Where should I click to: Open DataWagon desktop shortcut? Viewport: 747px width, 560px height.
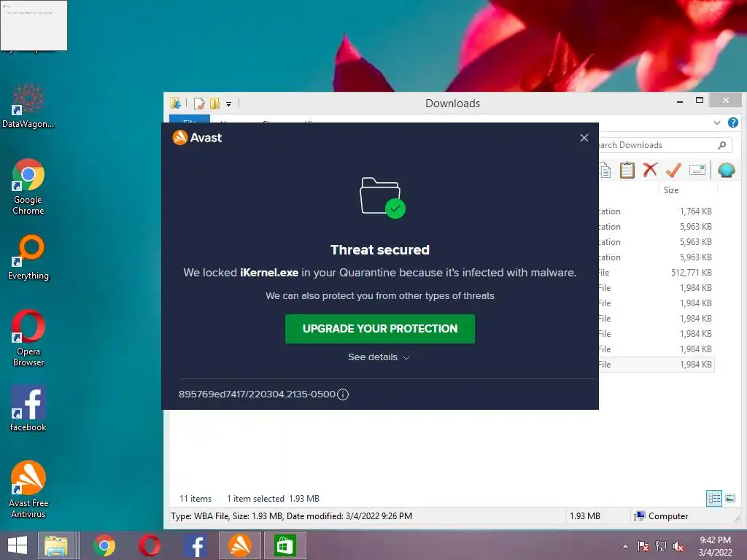point(28,106)
